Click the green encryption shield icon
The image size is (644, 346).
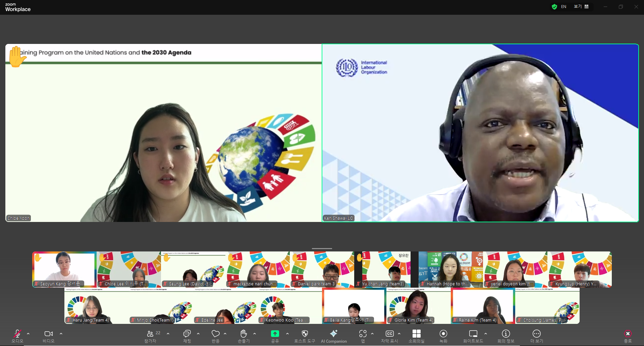click(554, 7)
